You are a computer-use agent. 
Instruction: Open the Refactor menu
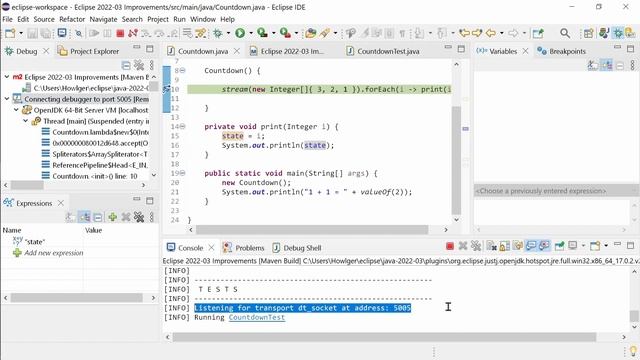click(x=72, y=19)
